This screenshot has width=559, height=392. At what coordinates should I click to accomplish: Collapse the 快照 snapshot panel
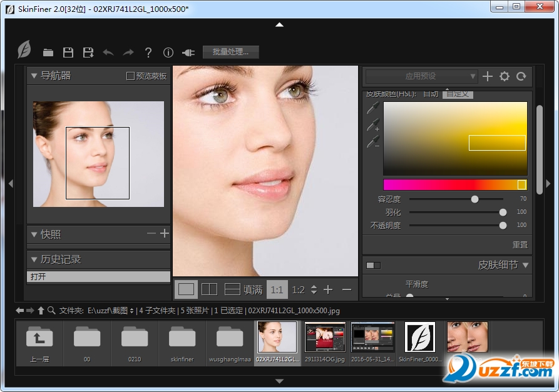(34, 234)
